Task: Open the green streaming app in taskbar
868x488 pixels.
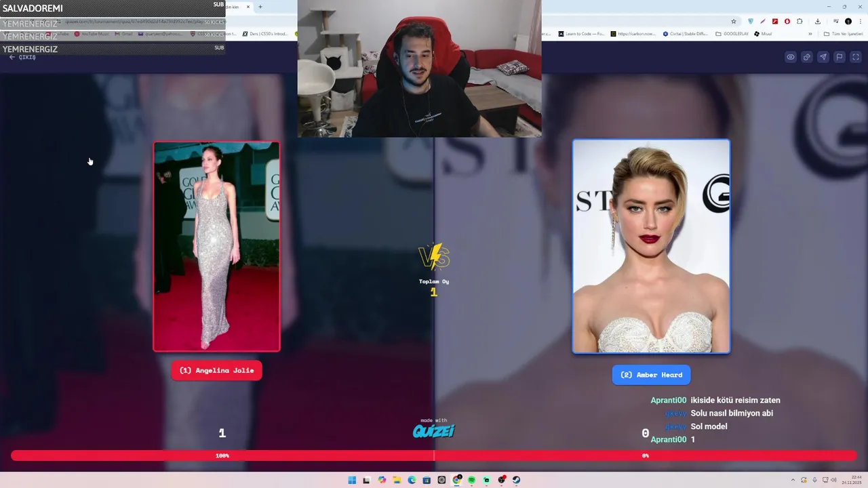Action: (486, 480)
